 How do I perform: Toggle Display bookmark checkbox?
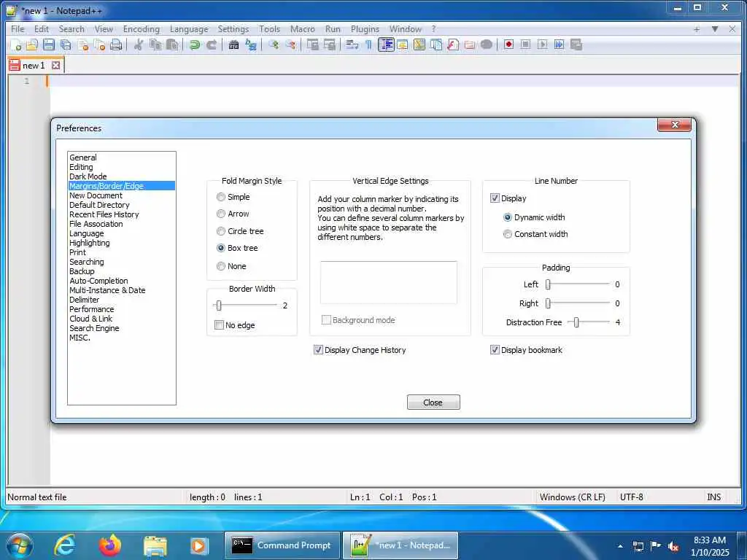tap(495, 350)
